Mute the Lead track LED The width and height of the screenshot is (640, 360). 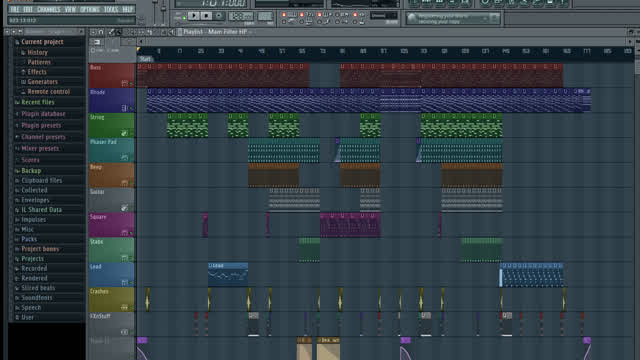[131, 283]
